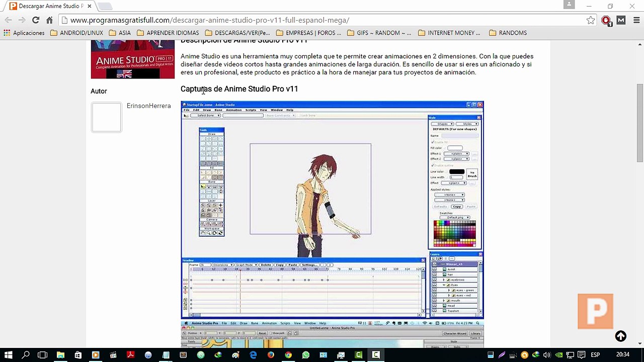Screen dimensions: 644x362
Task: Close the Descargar Anime Studio tab
Action: click(x=89, y=6)
